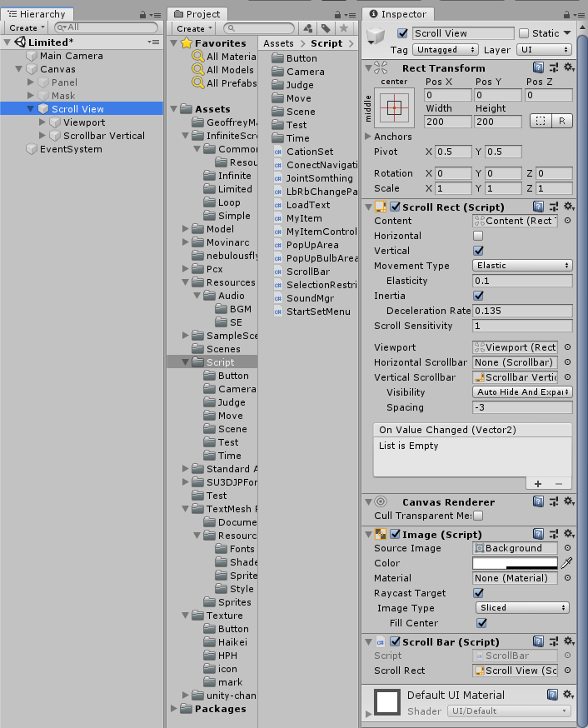Screen dimensions: 588x728
Task: Click the Default UI Material preview swatch
Action: [387, 701]
